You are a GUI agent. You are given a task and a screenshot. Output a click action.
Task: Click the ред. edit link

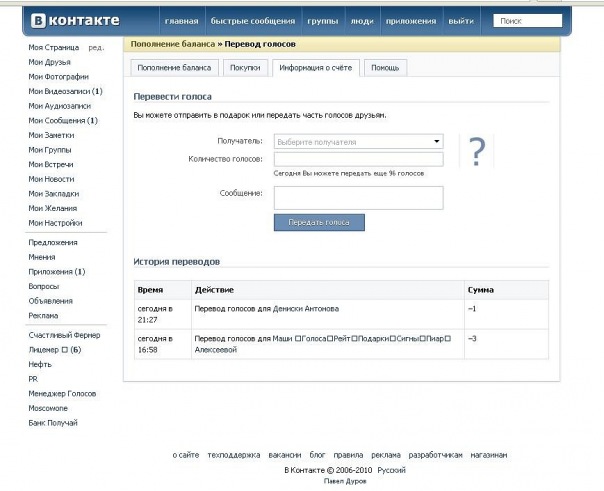tap(96, 48)
